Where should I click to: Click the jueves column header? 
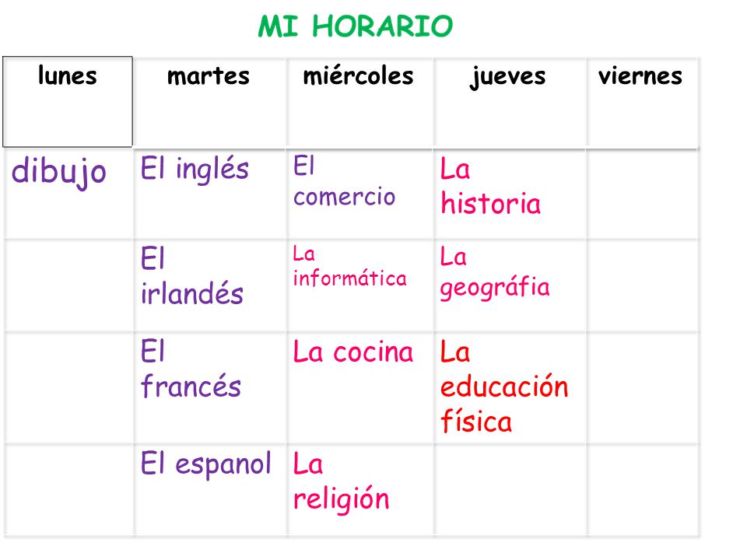pyautogui.click(x=510, y=102)
